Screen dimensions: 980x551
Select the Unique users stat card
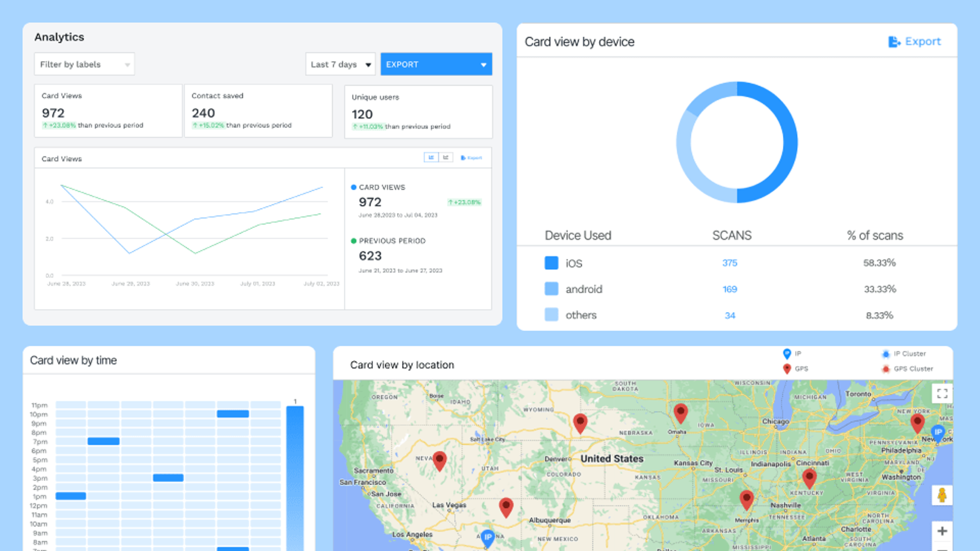pyautogui.click(x=418, y=112)
